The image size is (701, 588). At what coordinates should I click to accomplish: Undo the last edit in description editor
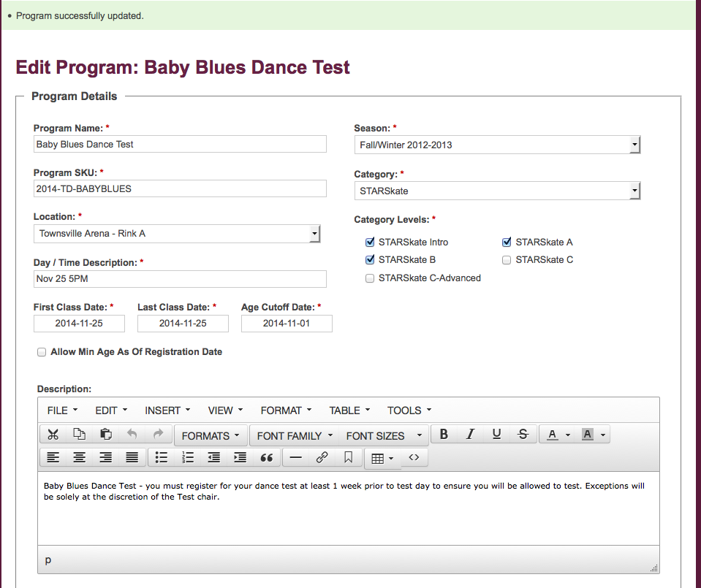(x=132, y=435)
